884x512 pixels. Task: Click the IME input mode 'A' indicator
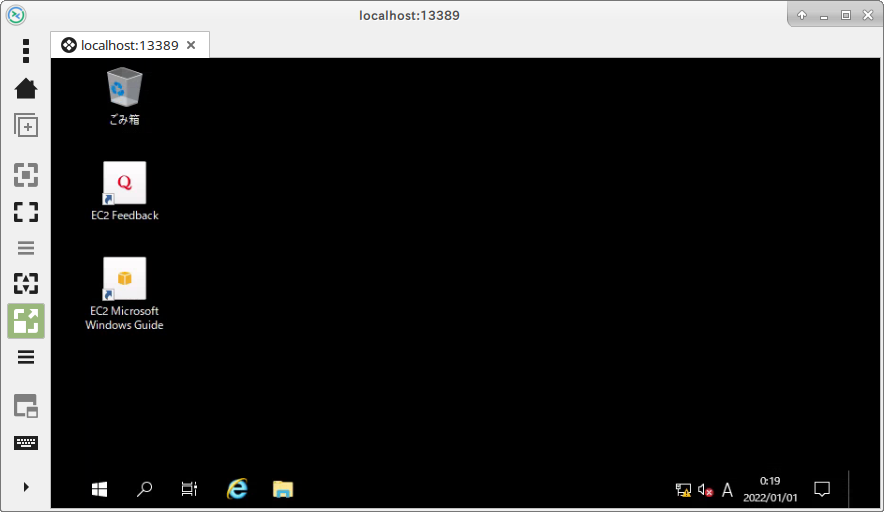click(727, 490)
